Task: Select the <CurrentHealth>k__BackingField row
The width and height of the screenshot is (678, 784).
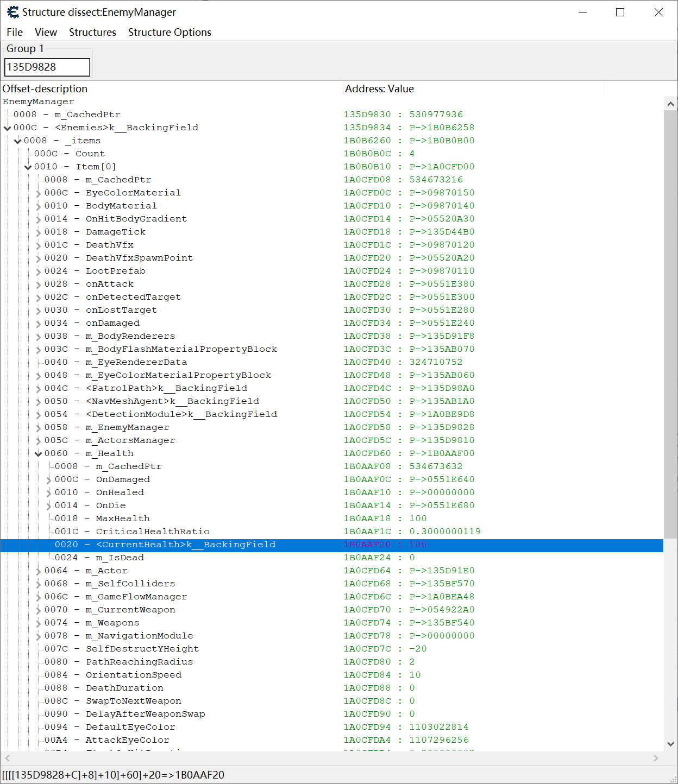Action: click(x=332, y=545)
